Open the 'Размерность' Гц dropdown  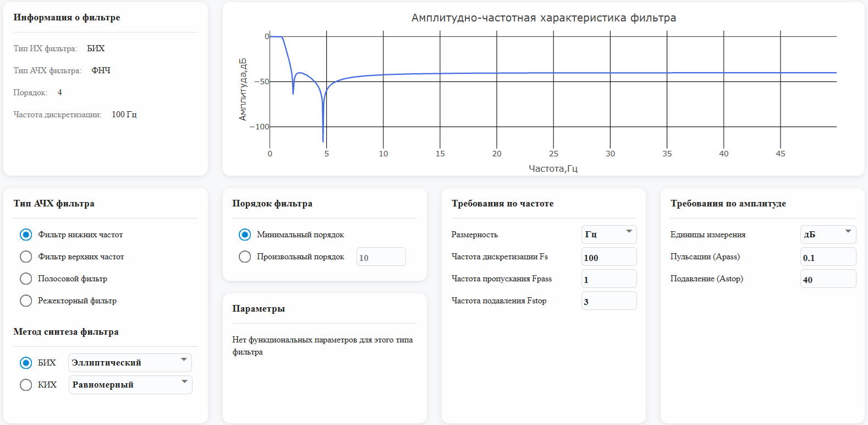tap(608, 235)
